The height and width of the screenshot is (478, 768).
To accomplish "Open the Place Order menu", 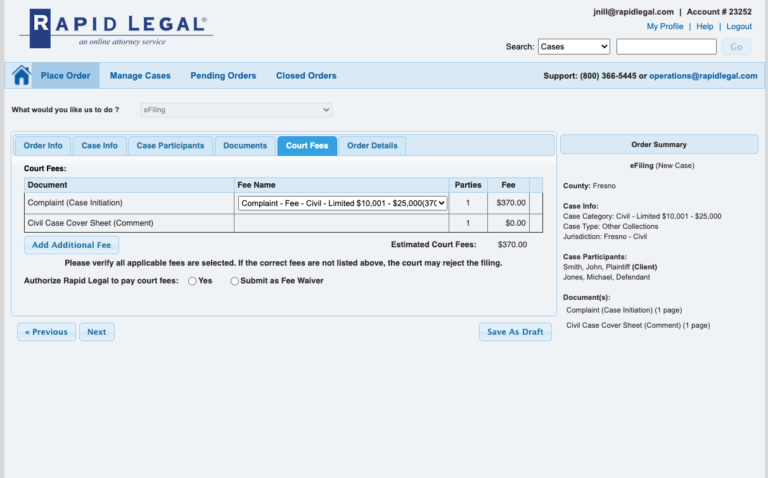I will (66, 75).
